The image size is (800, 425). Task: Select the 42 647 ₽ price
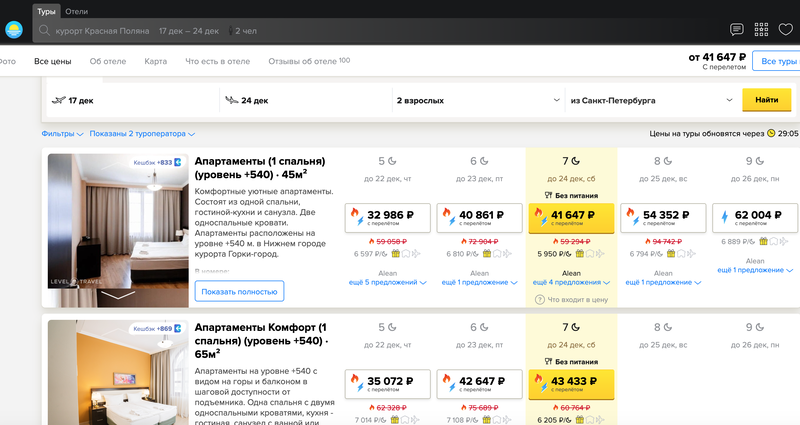(x=480, y=384)
